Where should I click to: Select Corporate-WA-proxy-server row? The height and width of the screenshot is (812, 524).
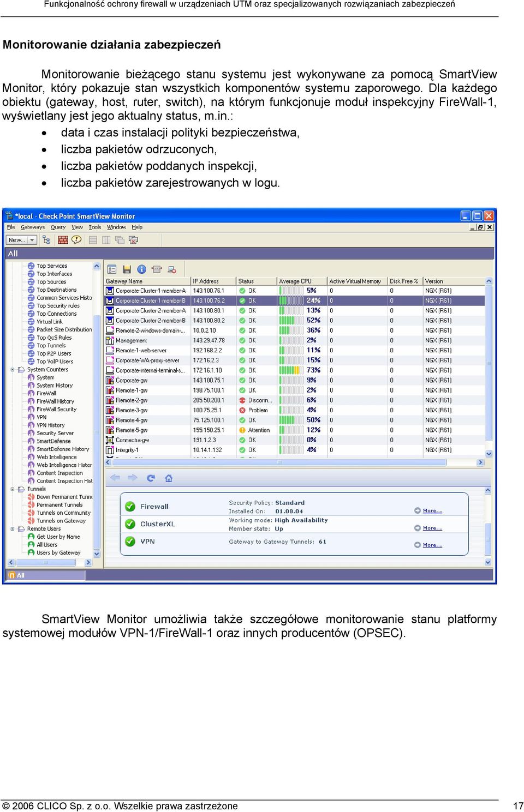(295, 360)
